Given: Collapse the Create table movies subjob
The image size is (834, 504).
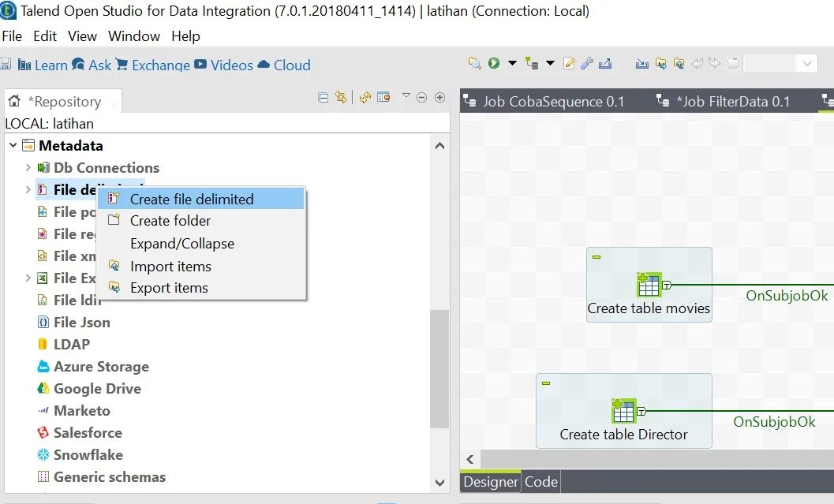Looking at the screenshot, I should pos(597,257).
